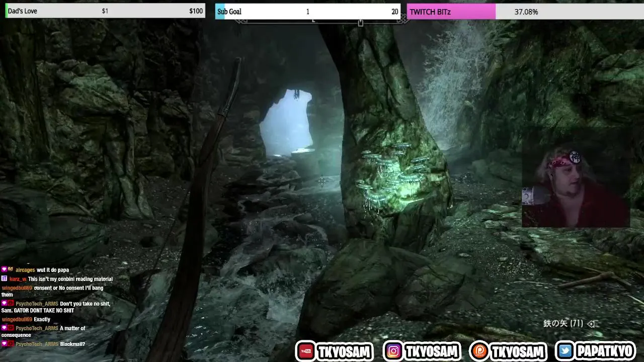Click the 'TWITCH BITz' label text
Screen dimensions: 644x362
[431, 12]
